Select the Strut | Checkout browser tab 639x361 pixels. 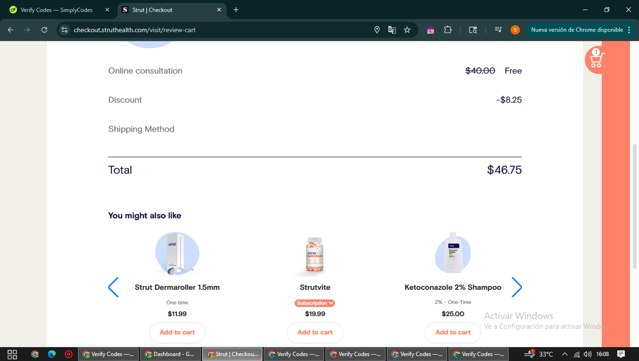click(x=172, y=10)
